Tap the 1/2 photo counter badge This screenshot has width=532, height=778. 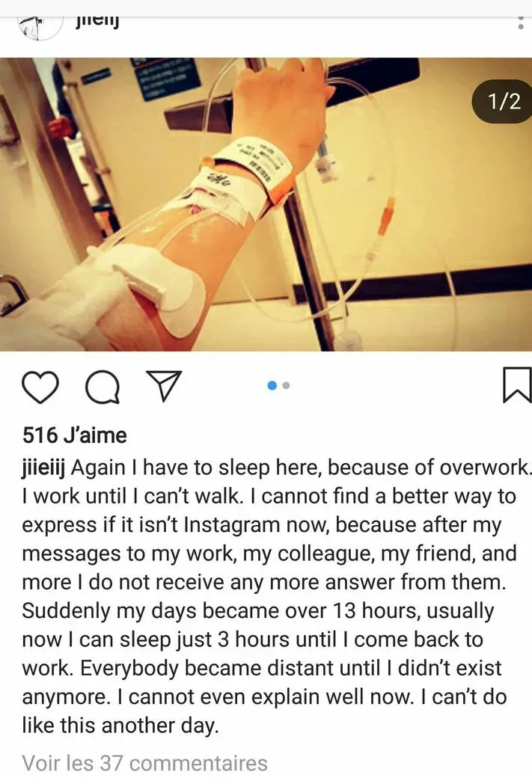[502, 101]
